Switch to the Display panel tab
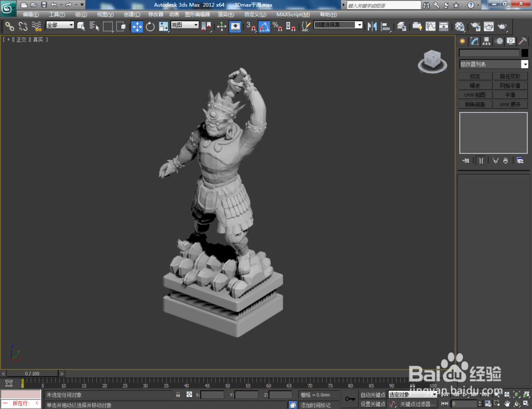This screenshot has height=409, width=532. coord(511,41)
